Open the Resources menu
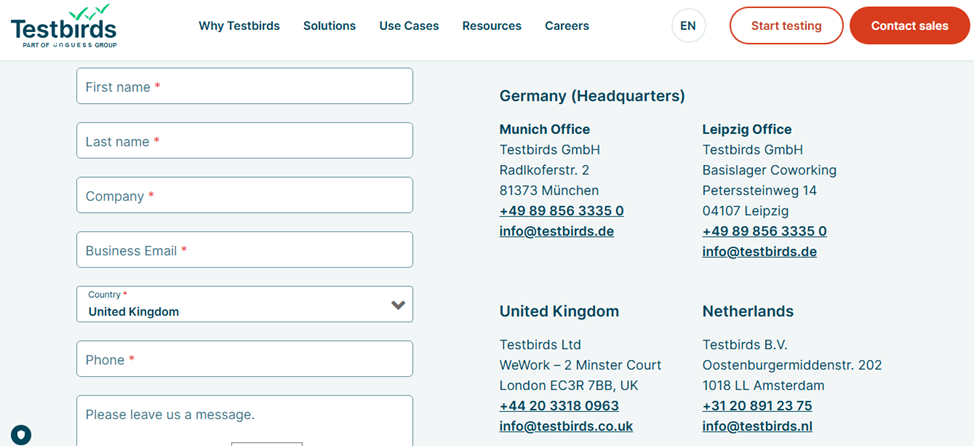 (x=492, y=26)
